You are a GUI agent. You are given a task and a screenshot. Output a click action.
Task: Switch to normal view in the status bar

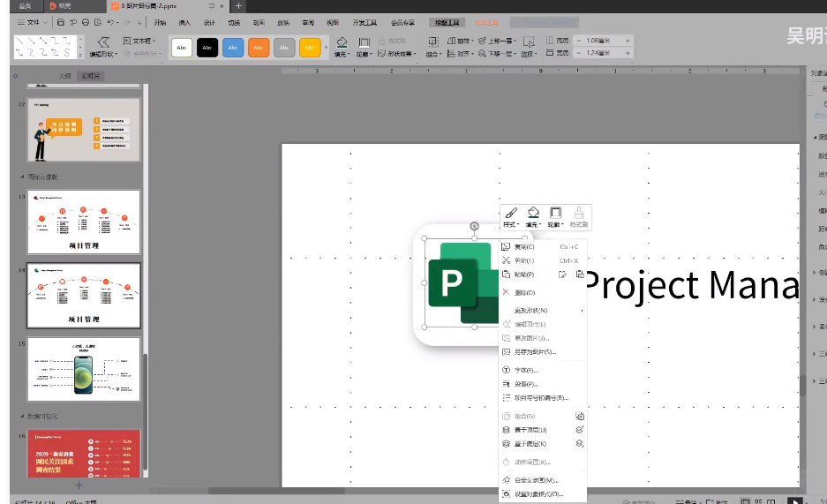[x=745, y=500]
